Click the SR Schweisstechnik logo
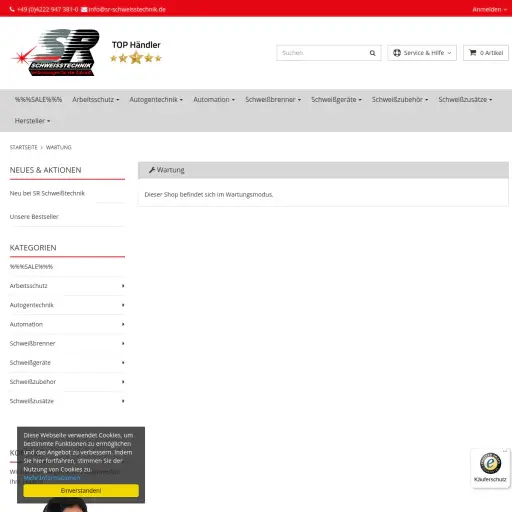The height and width of the screenshot is (512, 512). pos(56,52)
